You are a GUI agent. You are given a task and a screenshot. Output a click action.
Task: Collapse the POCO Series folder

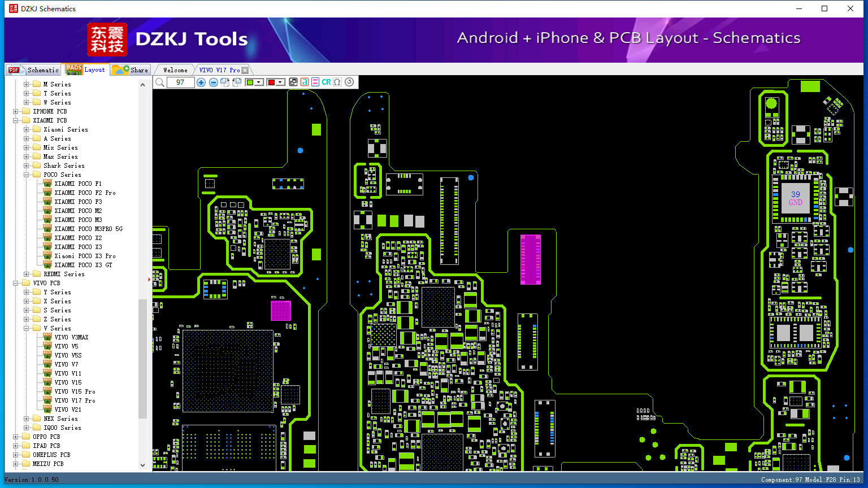click(26, 175)
